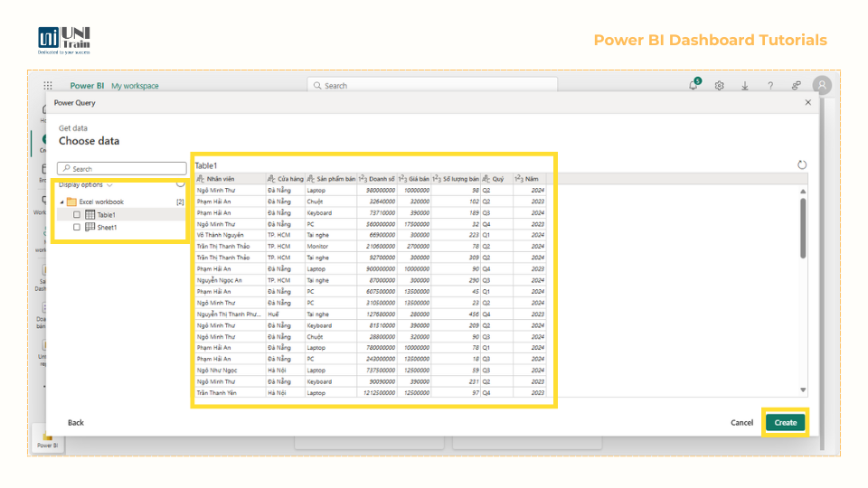Click the Choose data search field
Screen dimensions: 868x488
[x=122, y=169]
